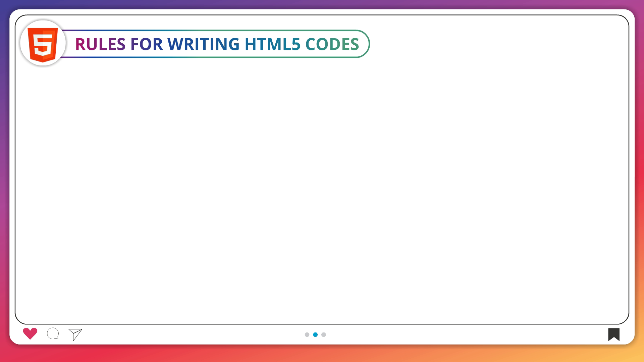The height and width of the screenshot is (362, 644).
Task: Go to the first carousel dot
Action: click(x=307, y=334)
